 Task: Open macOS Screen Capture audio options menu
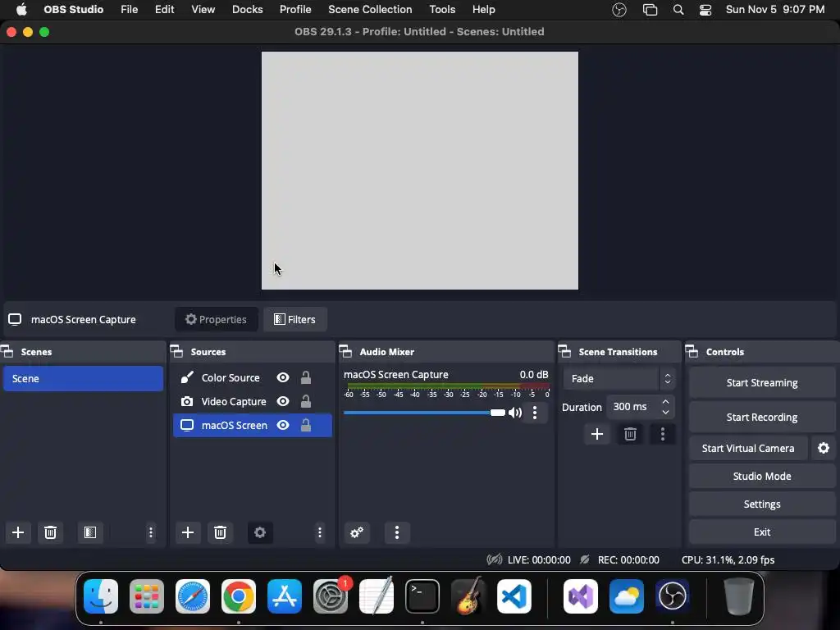click(x=535, y=413)
